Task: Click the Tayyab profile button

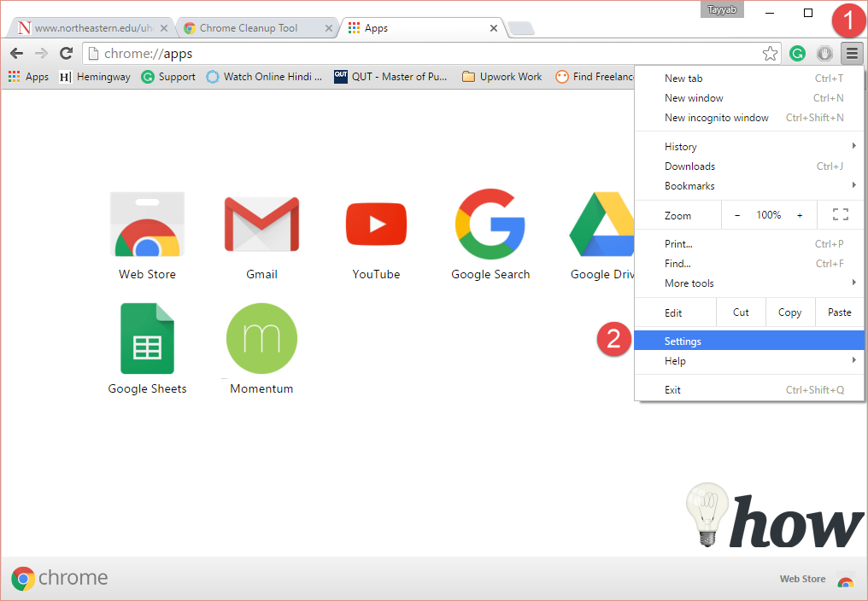Action: [x=723, y=10]
